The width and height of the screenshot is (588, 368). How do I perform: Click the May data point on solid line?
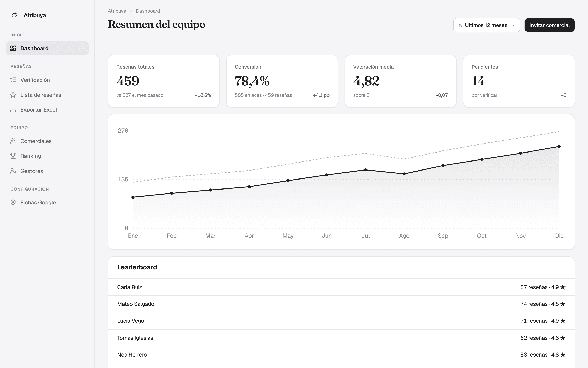click(x=288, y=181)
